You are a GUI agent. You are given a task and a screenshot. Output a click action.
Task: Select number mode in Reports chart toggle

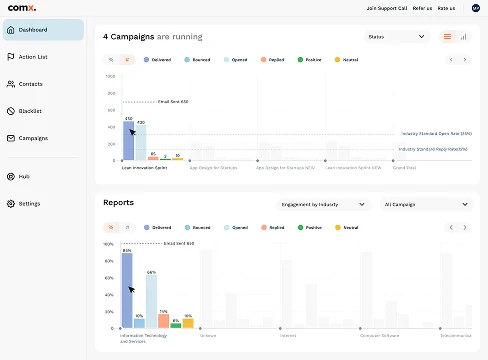point(127,227)
